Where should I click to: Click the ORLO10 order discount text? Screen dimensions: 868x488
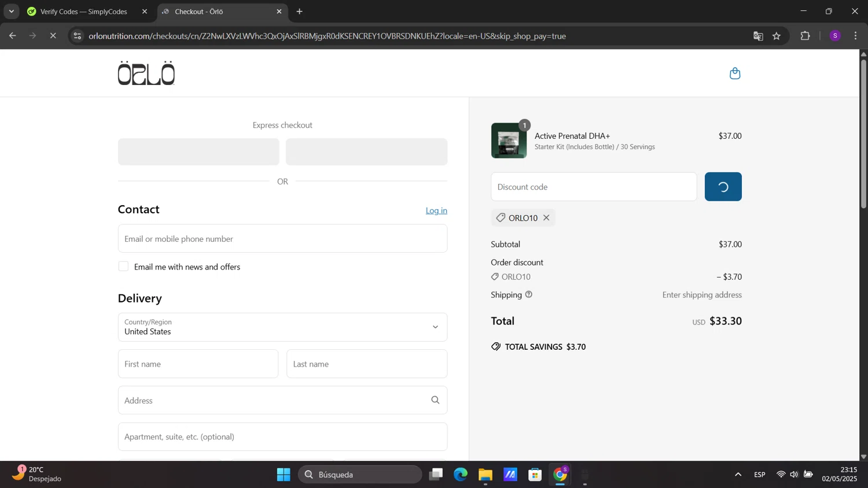[516, 277]
